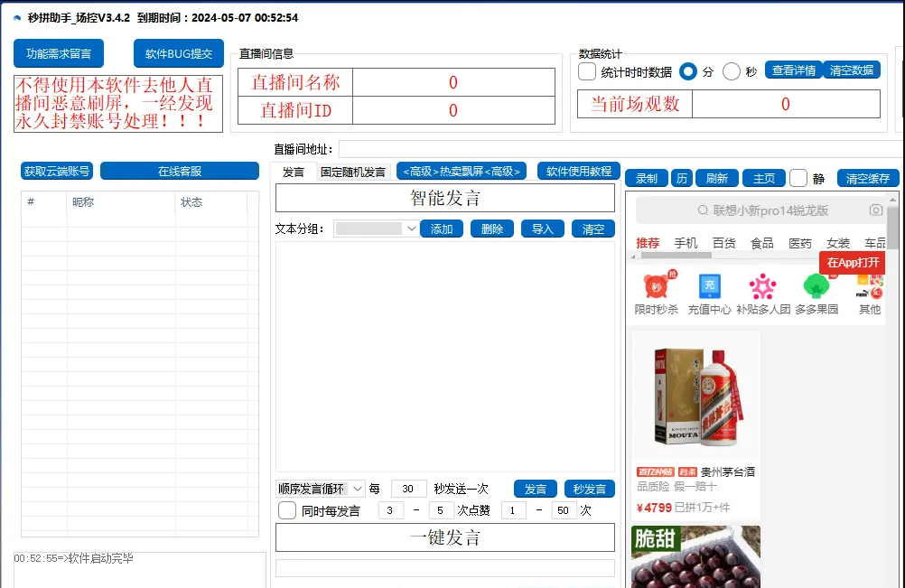Viewport: 905px width, 588px height.
Task: Click the magnifier search icon in browser
Action: 704,210
